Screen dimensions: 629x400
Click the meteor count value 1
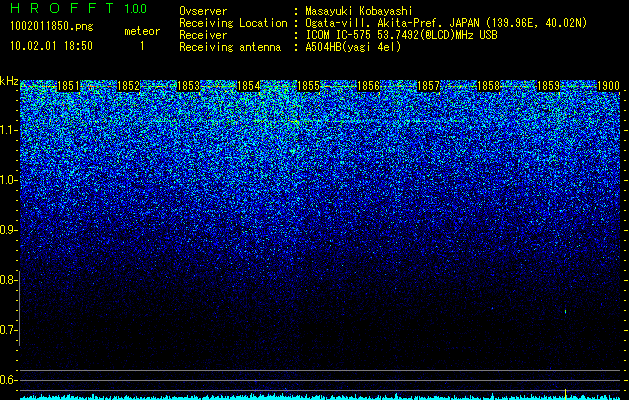pos(142,46)
